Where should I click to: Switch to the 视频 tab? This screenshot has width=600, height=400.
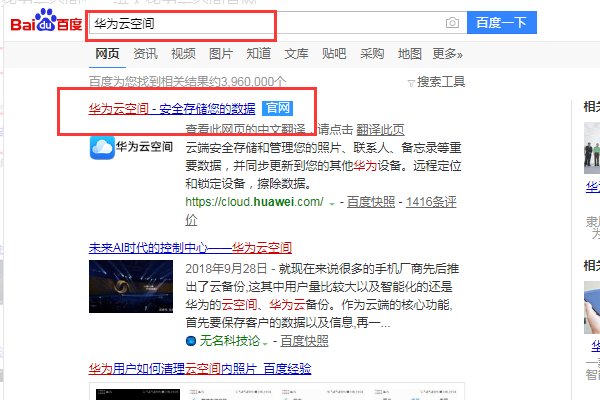pos(183,54)
